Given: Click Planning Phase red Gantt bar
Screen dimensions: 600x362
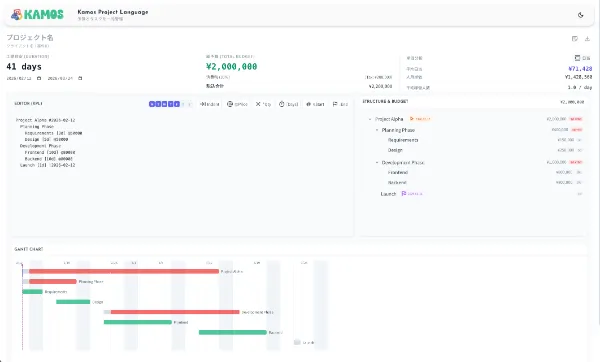Looking at the screenshot, I should click(53, 282).
